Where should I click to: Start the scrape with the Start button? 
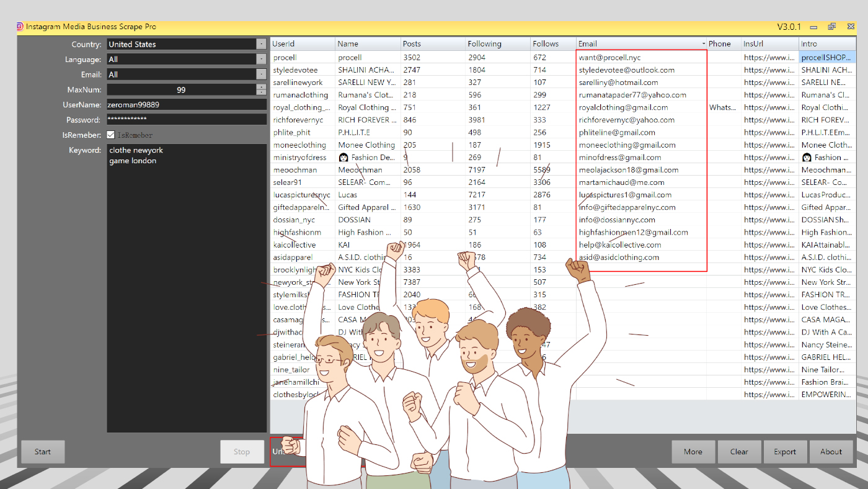point(43,452)
